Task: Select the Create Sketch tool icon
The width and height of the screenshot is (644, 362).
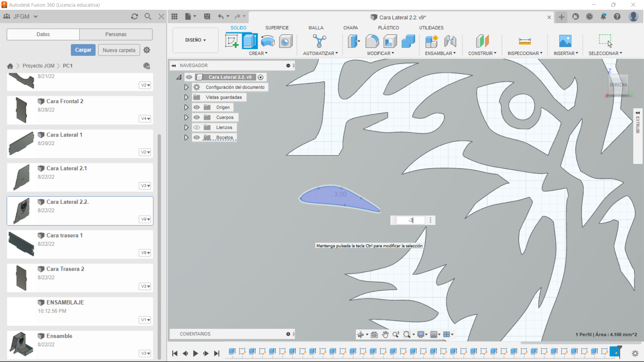Action: point(231,41)
